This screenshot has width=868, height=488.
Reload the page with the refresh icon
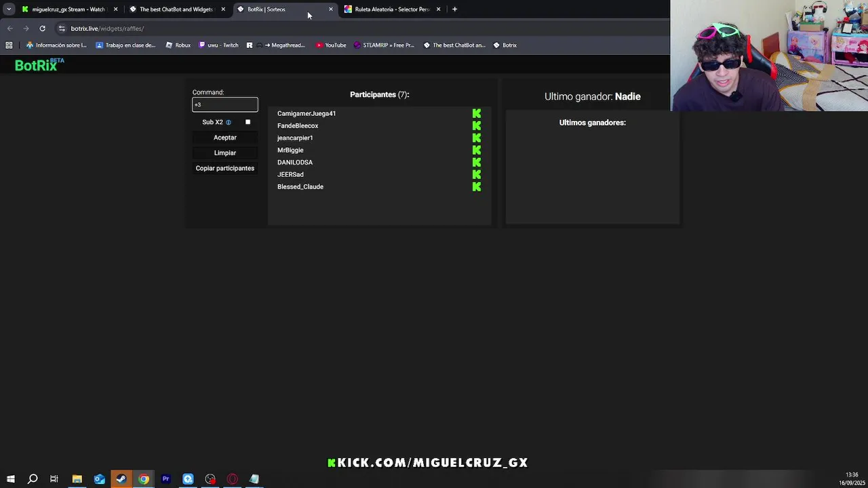(42, 28)
